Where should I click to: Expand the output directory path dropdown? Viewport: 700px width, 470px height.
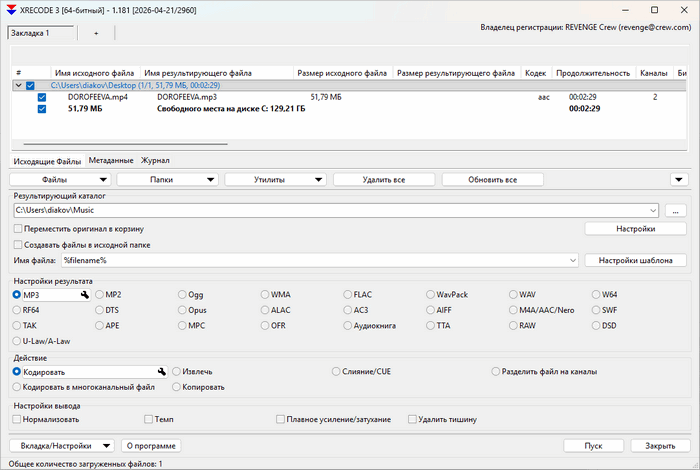(x=652, y=210)
